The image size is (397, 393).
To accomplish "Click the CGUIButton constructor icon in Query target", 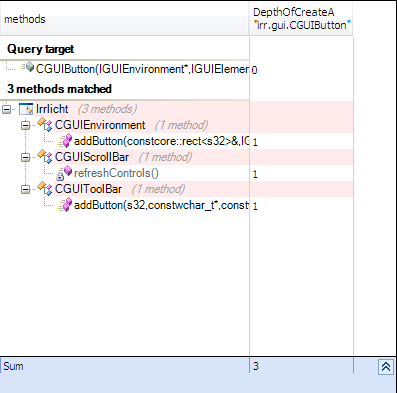I will coord(28,67).
